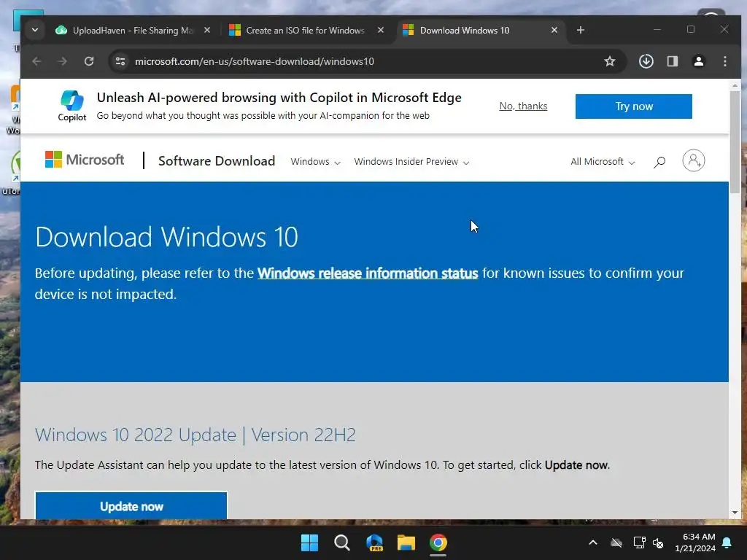Click the Microsoft account sign-in icon
Image resolution: width=747 pixels, height=560 pixels.
click(x=694, y=161)
